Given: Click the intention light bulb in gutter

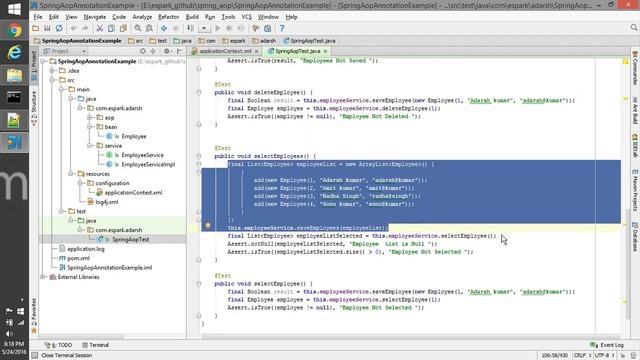Looking at the screenshot, I should (x=208, y=225).
